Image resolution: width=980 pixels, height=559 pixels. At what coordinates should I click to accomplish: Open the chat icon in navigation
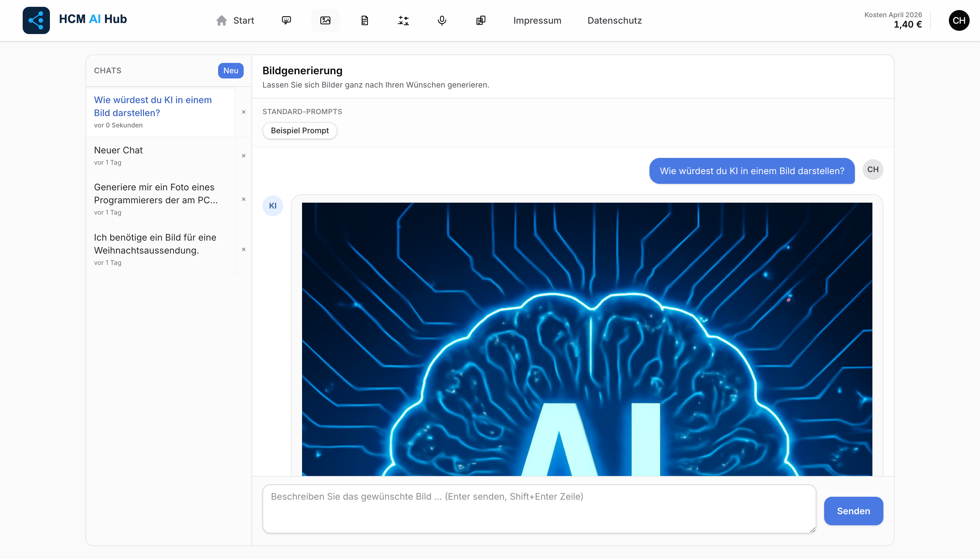[286, 20]
